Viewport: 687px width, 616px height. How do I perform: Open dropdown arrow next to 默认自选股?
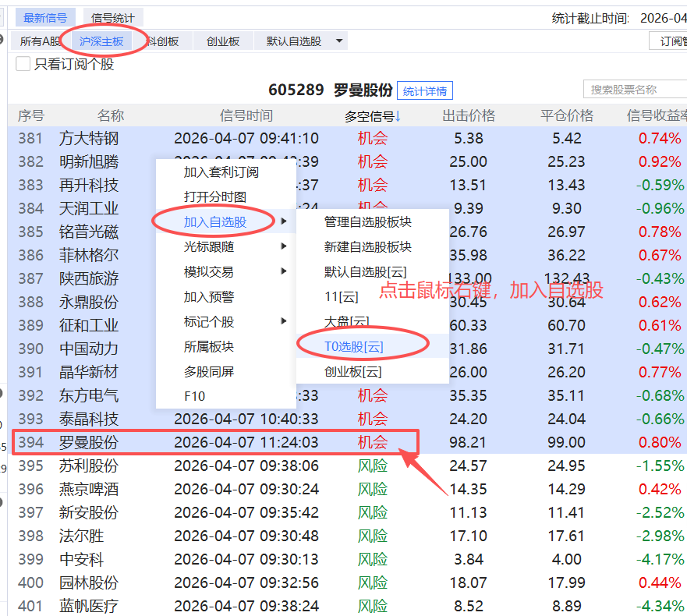click(338, 41)
